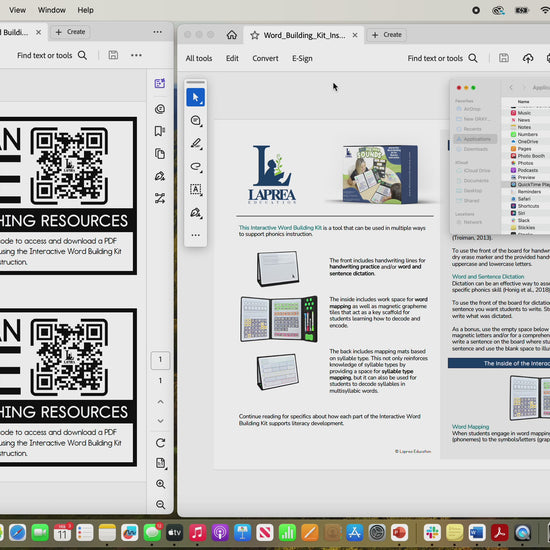Go to previous page with up chevron
The image size is (550, 550).
[x=160, y=402]
